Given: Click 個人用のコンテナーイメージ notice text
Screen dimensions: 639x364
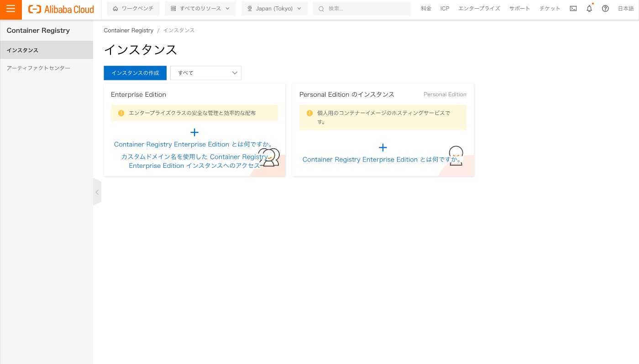Looking at the screenshot, I should pyautogui.click(x=384, y=117).
